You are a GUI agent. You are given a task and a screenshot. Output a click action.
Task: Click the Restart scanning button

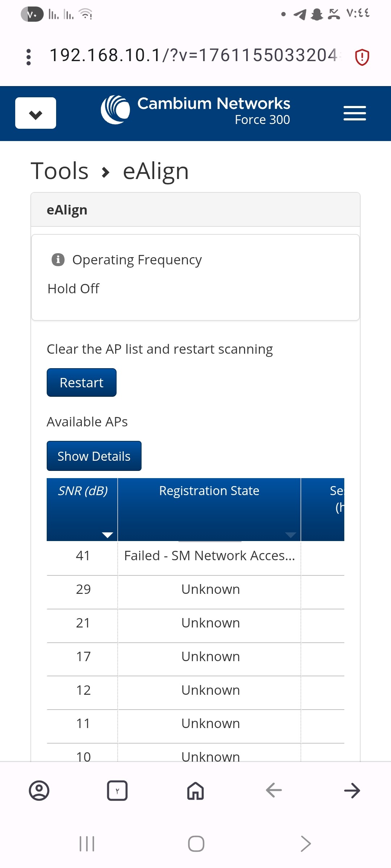click(81, 383)
